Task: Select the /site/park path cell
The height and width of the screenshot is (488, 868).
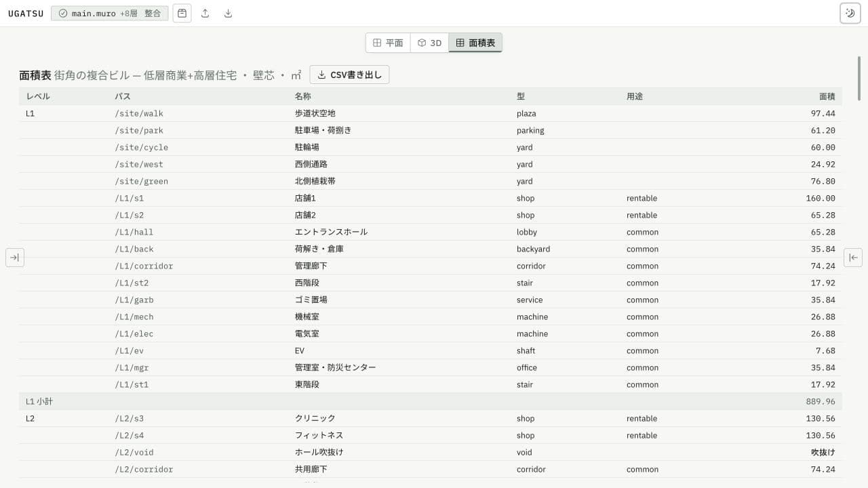Action: click(139, 130)
